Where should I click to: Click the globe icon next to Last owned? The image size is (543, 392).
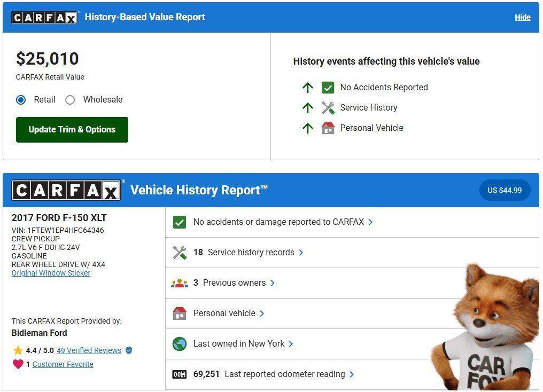[x=179, y=343]
